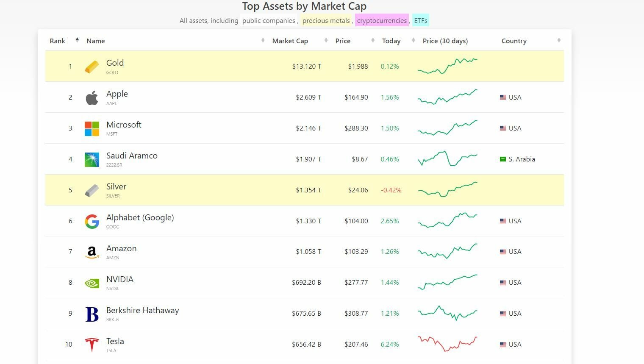Click the Tesla logo icon
The image size is (644, 364).
[x=92, y=345]
